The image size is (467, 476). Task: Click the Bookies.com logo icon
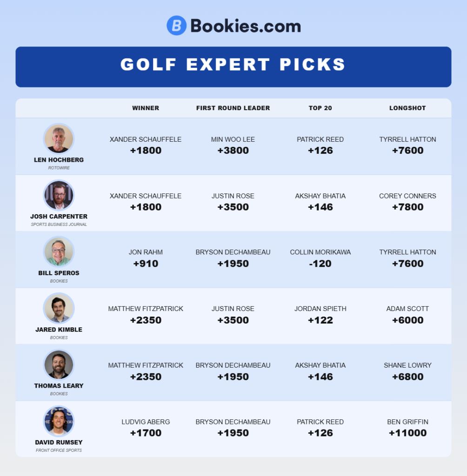pos(176,26)
